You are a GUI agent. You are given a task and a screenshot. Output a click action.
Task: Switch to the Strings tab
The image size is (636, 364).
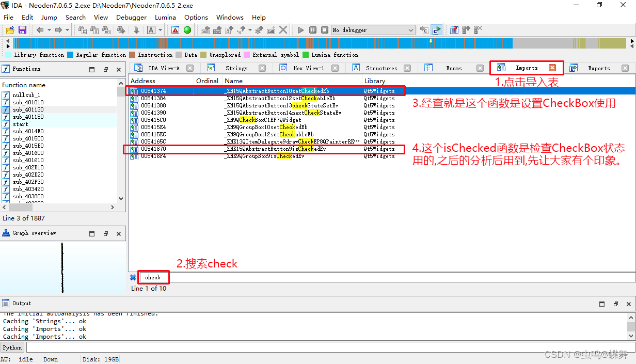click(236, 68)
